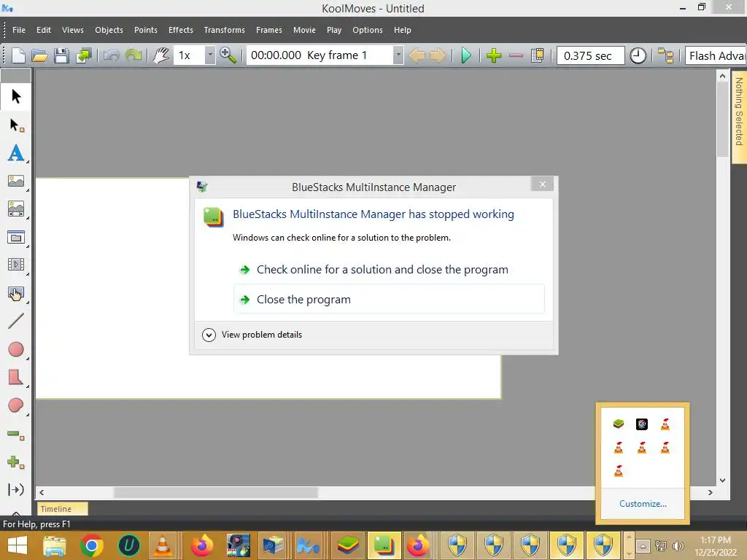The width and height of the screenshot is (747, 560).
Task: Open the Views menu
Action: 72,30
